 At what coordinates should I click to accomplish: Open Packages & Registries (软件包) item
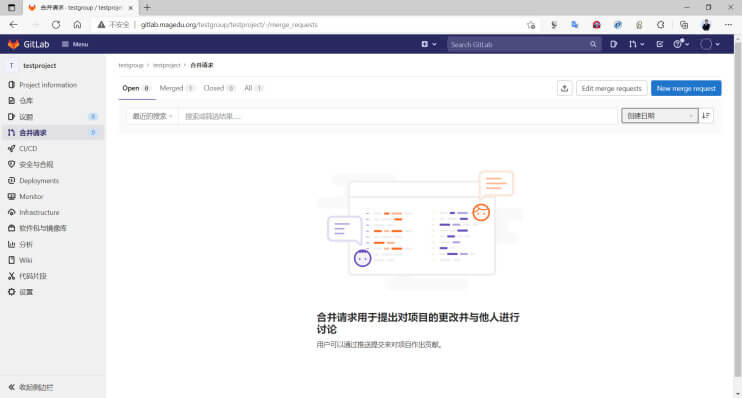pyautogui.click(x=43, y=228)
